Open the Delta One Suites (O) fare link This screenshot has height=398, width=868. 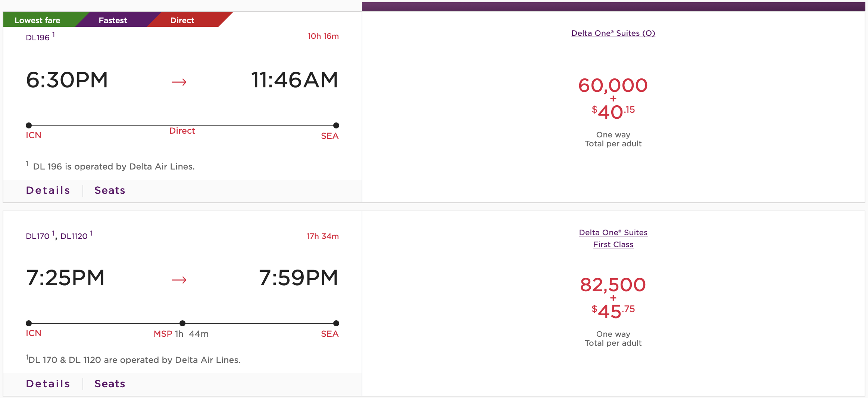613,33
